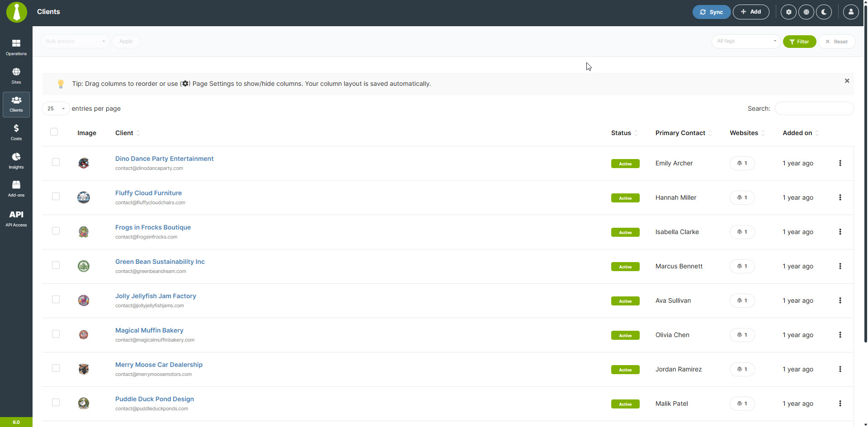Click the client Search input field

(814, 108)
